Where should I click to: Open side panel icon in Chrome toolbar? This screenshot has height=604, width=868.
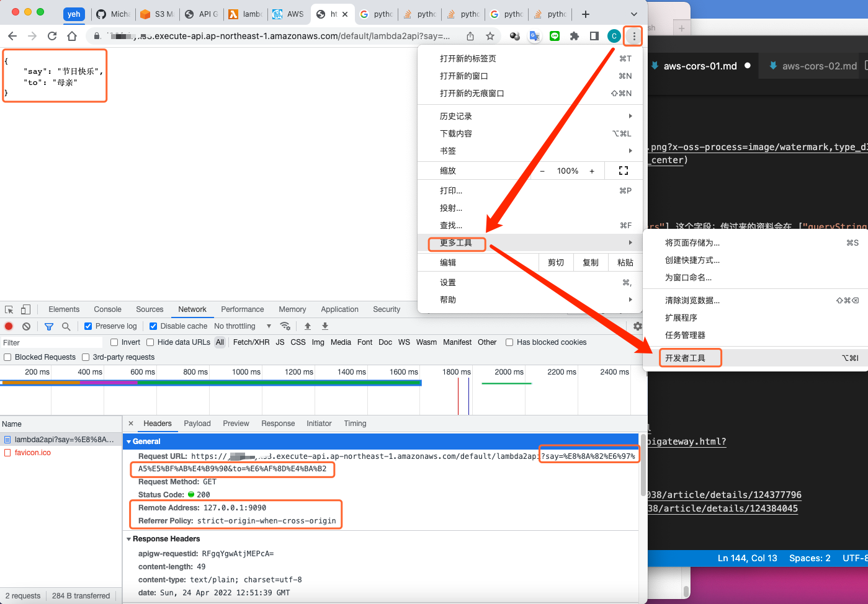[594, 36]
